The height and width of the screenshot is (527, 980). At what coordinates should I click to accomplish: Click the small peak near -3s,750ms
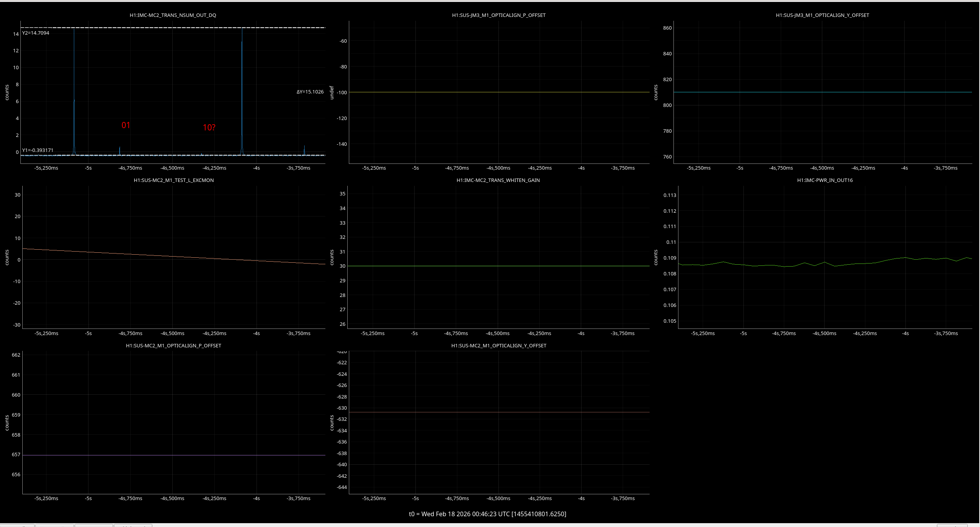tap(304, 150)
